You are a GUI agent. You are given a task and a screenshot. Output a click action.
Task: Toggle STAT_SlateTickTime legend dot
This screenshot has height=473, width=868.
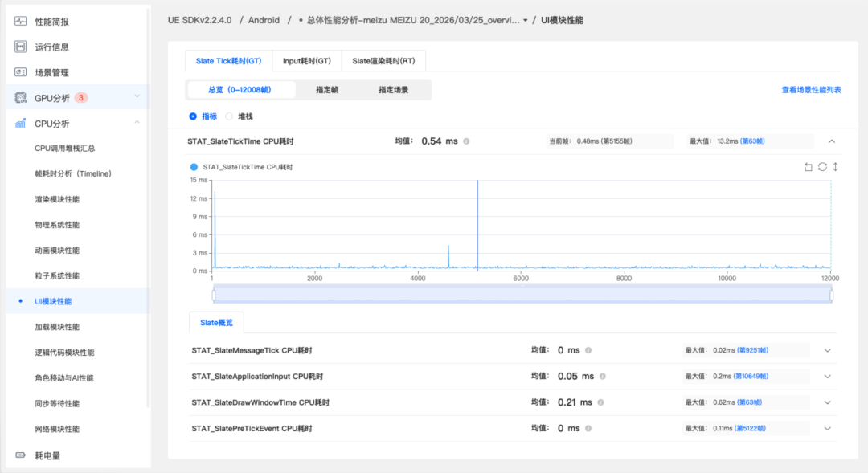click(x=194, y=167)
